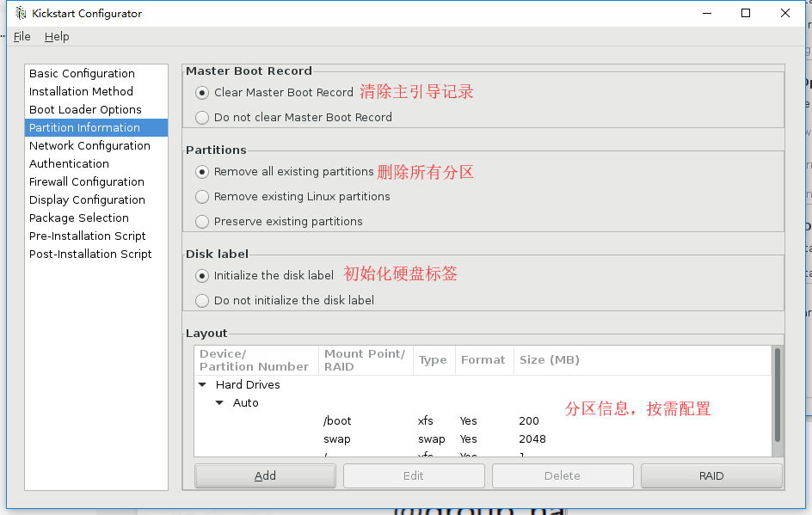Select Clear Master Boot Record option
The image size is (812, 515).
point(202,93)
